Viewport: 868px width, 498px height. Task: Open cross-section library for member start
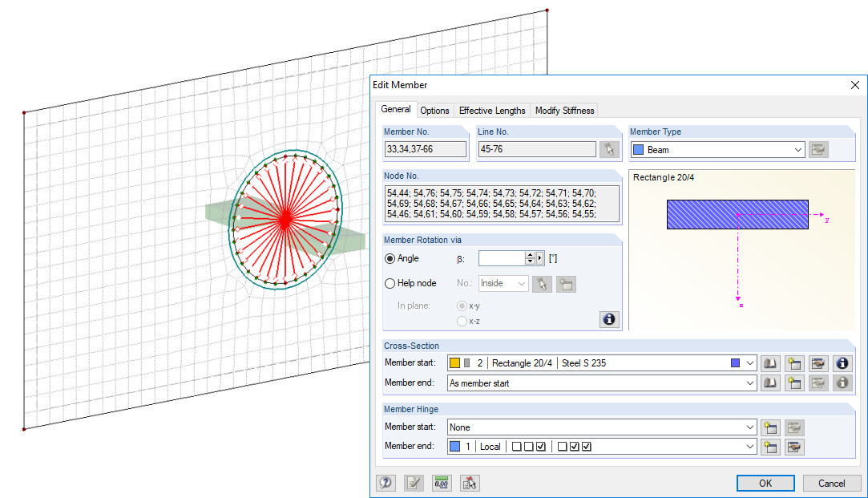(770, 363)
